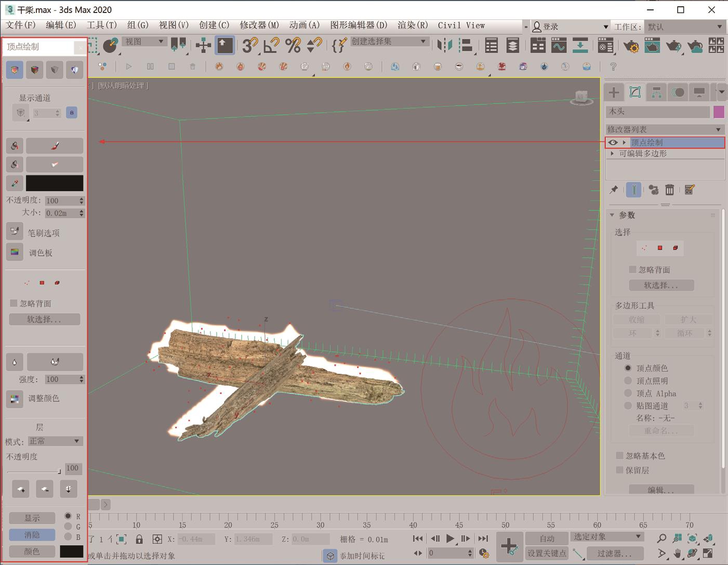Click the trash icon to remove modifier
Viewport: 728px width, 565px height.
(x=670, y=190)
